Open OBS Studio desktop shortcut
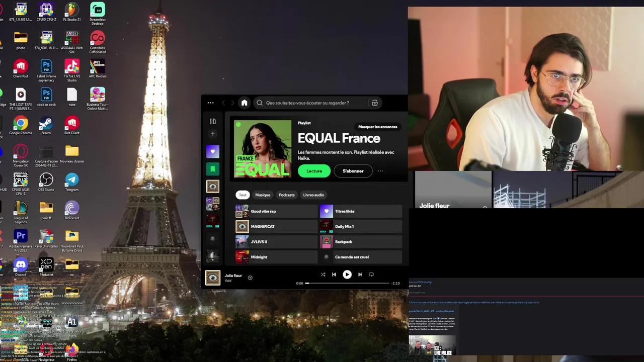644x362 pixels. click(46, 183)
